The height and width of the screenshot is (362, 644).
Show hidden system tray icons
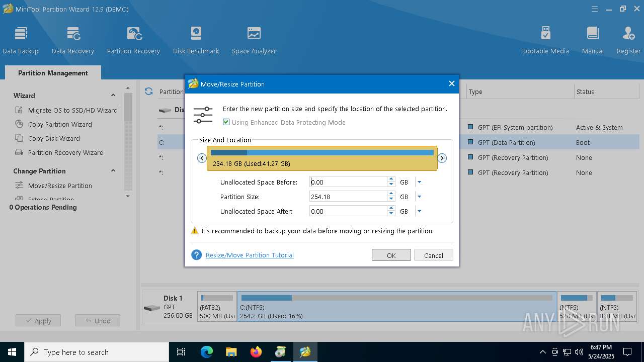[543, 352]
